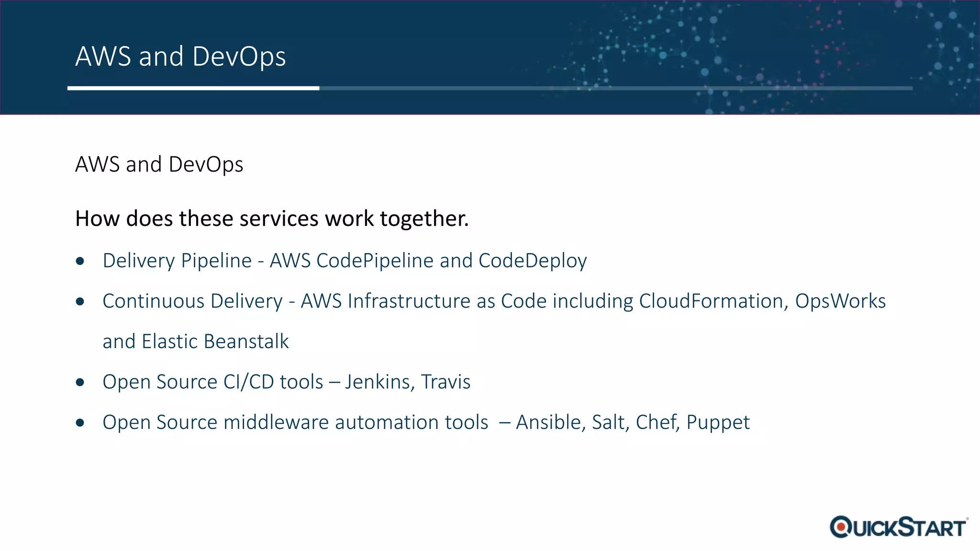Click the white progress bar under the title
The height and width of the screenshot is (551, 980).
(193, 88)
